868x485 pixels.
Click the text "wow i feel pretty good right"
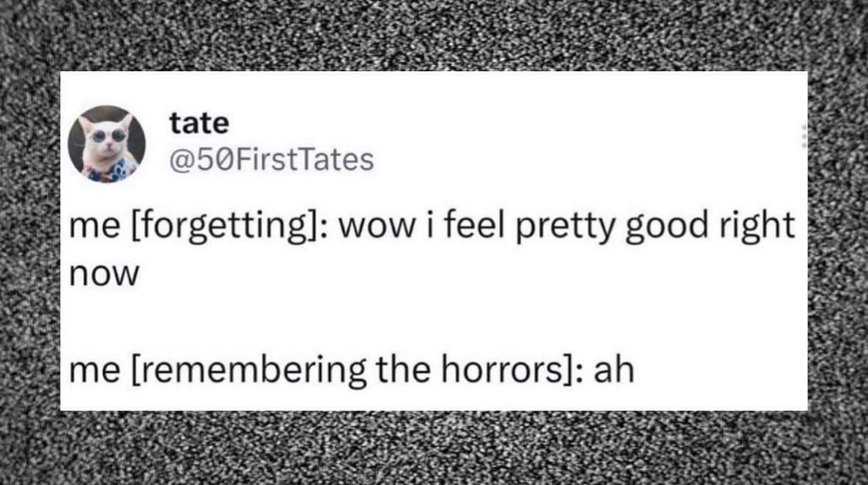(x=566, y=226)
